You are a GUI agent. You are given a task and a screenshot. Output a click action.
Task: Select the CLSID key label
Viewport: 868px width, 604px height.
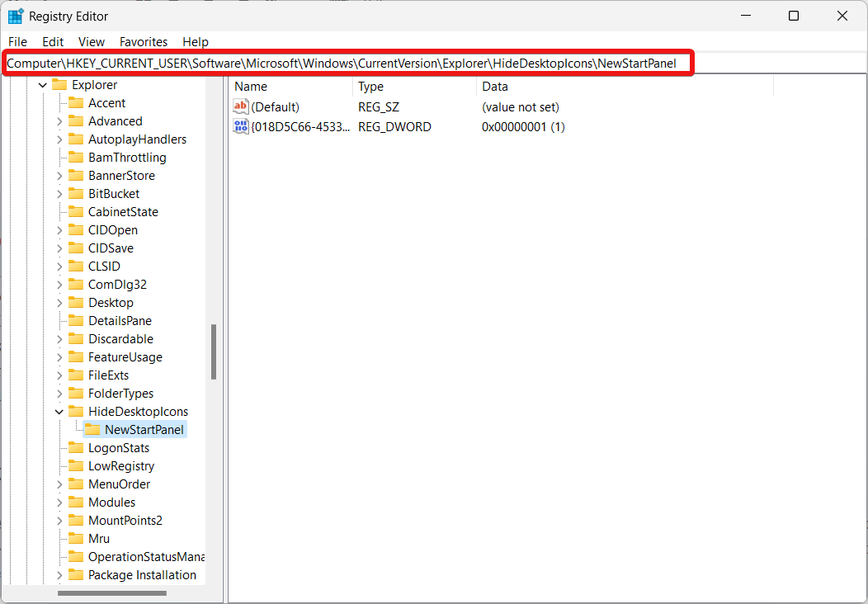point(104,267)
